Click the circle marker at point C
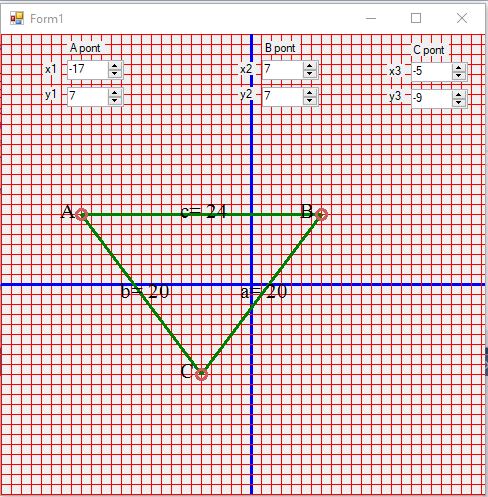 tap(201, 375)
